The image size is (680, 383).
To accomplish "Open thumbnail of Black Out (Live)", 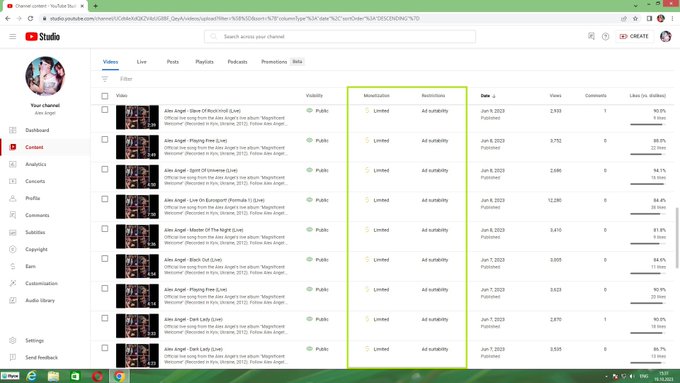I will [x=137, y=266].
